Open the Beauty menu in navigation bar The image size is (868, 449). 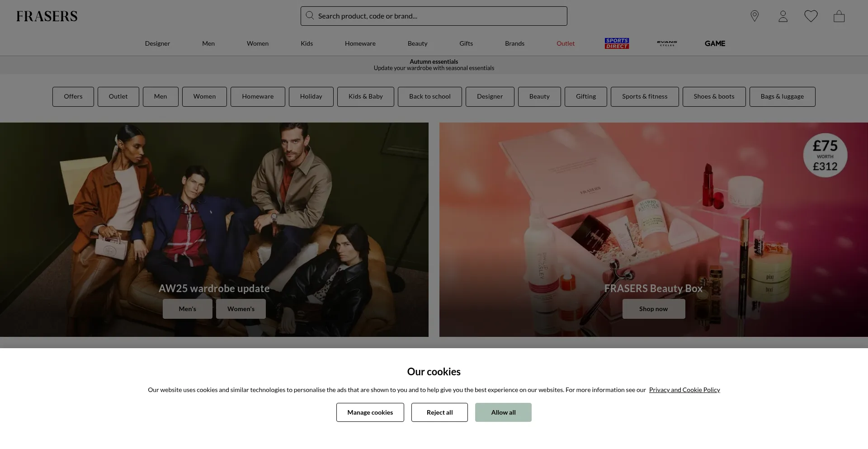coord(418,43)
